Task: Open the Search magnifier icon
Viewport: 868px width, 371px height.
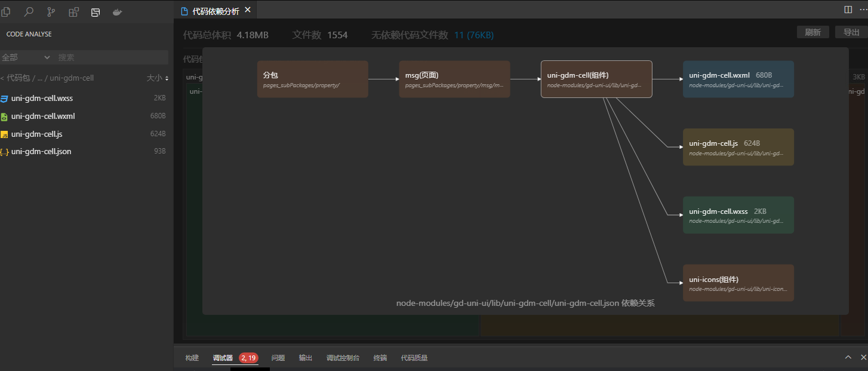Action: tap(29, 12)
